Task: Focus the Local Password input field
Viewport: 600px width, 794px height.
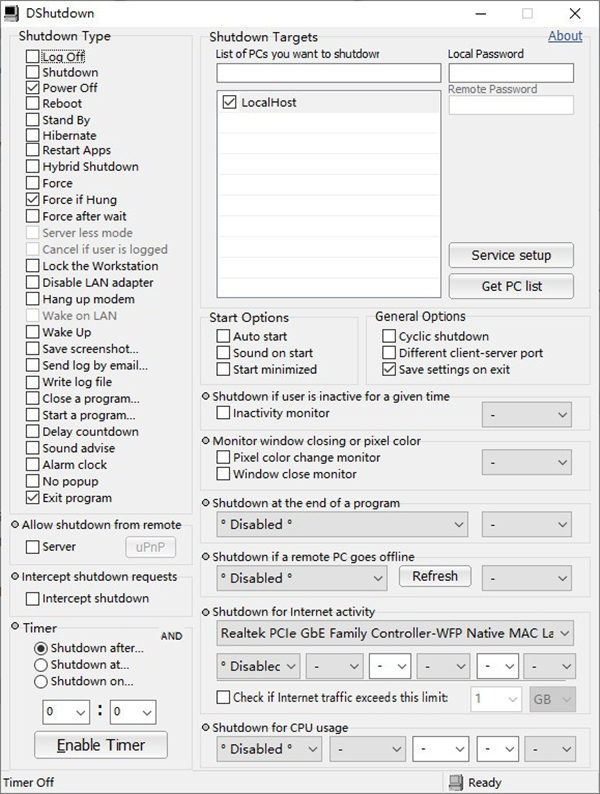Action: point(511,73)
